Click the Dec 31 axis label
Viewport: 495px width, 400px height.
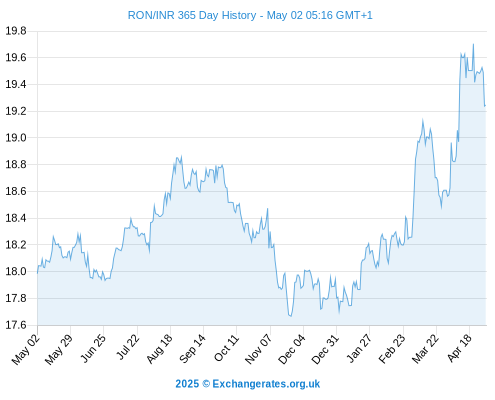coord(325,349)
